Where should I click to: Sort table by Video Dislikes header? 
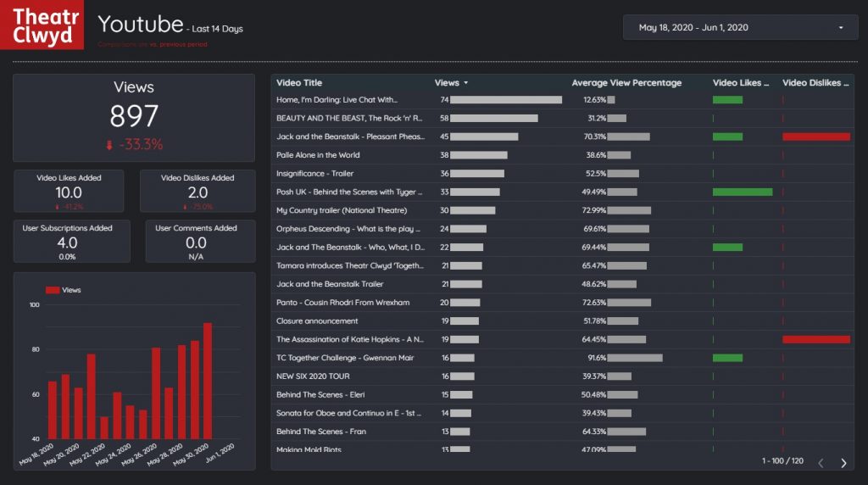click(x=815, y=82)
